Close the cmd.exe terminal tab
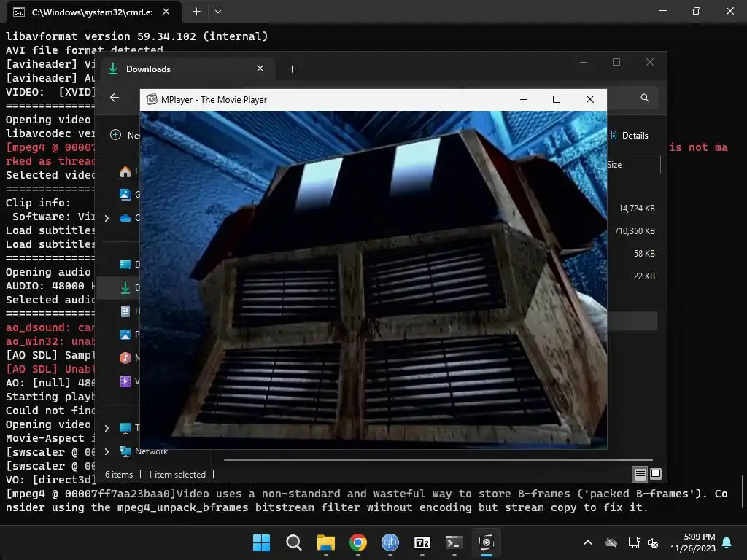 click(166, 12)
